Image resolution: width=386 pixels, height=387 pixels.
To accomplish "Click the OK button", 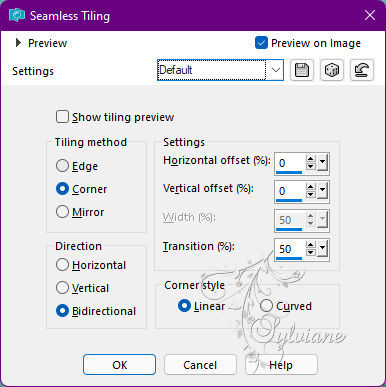I will [x=119, y=365].
